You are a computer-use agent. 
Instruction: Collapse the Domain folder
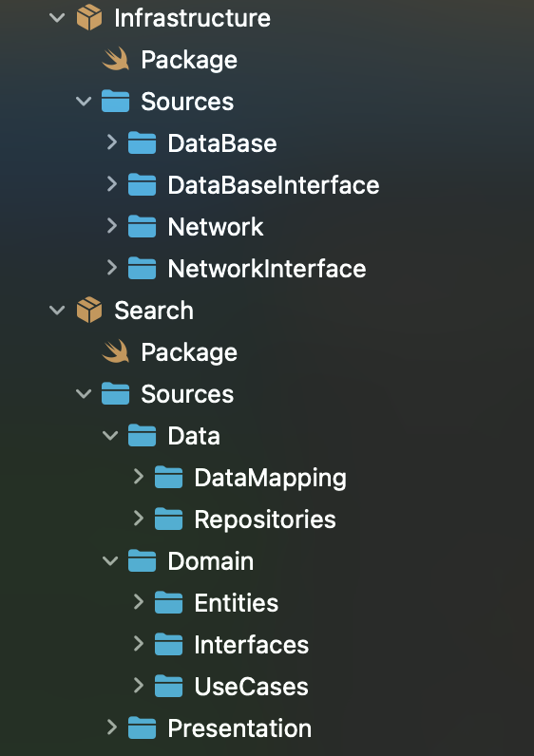click(110, 561)
